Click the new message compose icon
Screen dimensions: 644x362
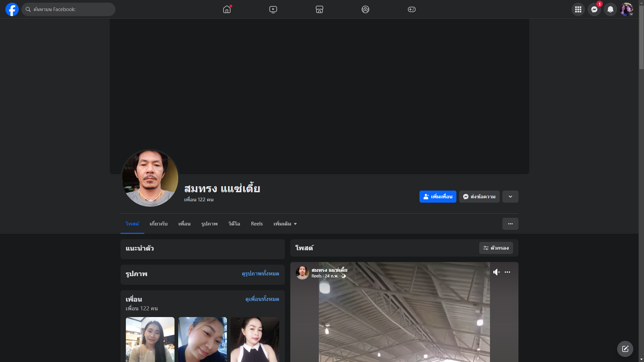click(625, 349)
